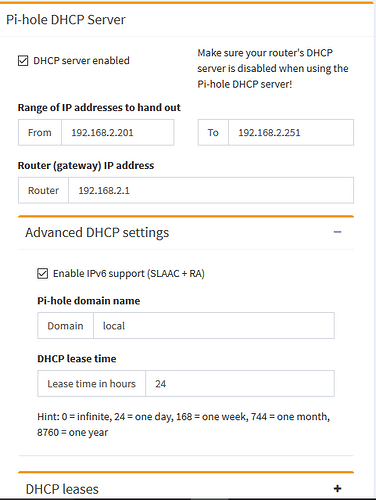Edit the From IP address field
The width and height of the screenshot is (376, 500).
pos(118,133)
